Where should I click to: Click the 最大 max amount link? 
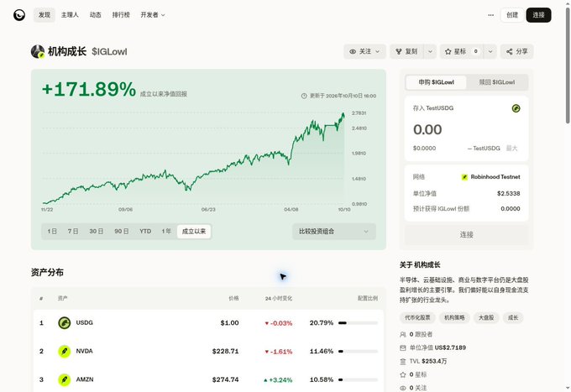(x=511, y=148)
